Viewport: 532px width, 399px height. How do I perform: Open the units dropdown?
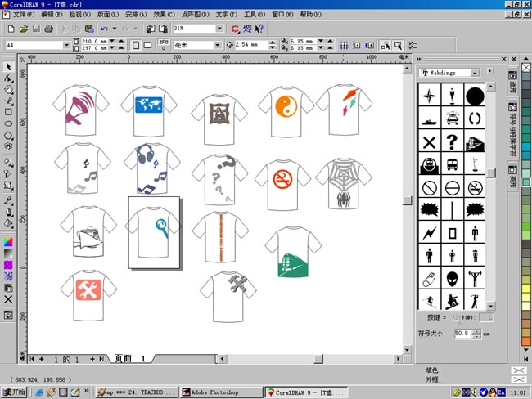(217, 45)
